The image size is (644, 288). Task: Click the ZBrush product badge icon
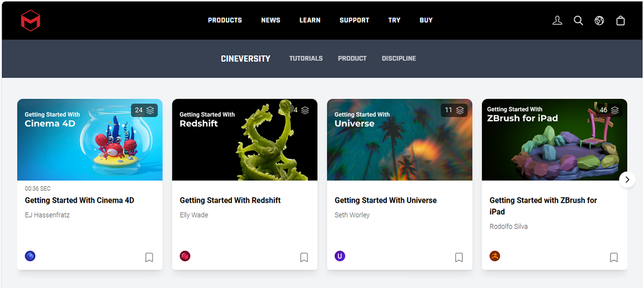(x=495, y=256)
